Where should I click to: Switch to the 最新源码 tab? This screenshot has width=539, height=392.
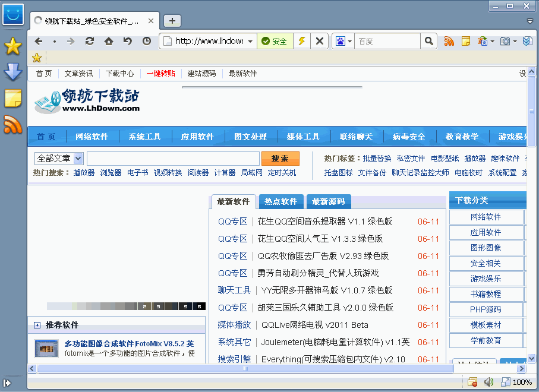(328, 201)
